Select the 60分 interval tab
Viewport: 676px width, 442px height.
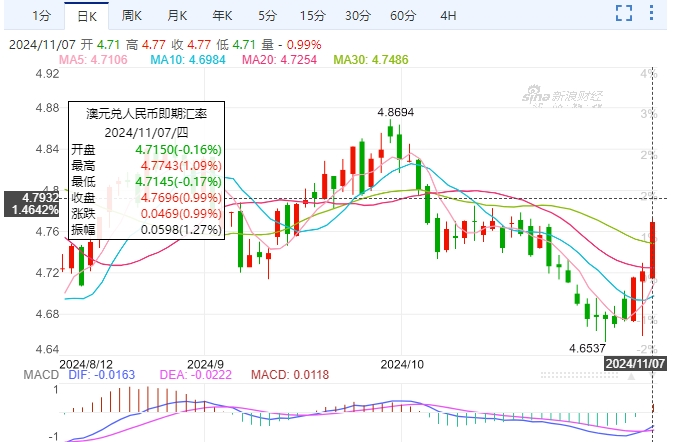pyautogui.click(x=403, y=15)
